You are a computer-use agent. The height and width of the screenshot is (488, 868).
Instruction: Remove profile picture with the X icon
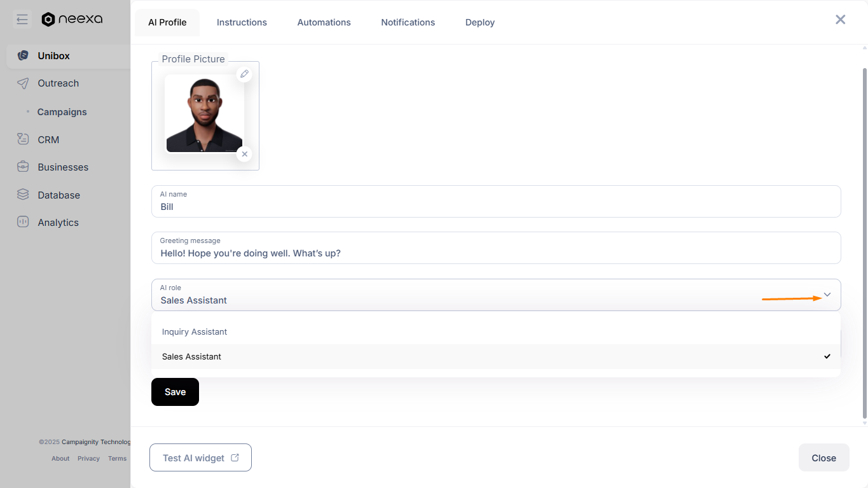click(x=244, y=154)
